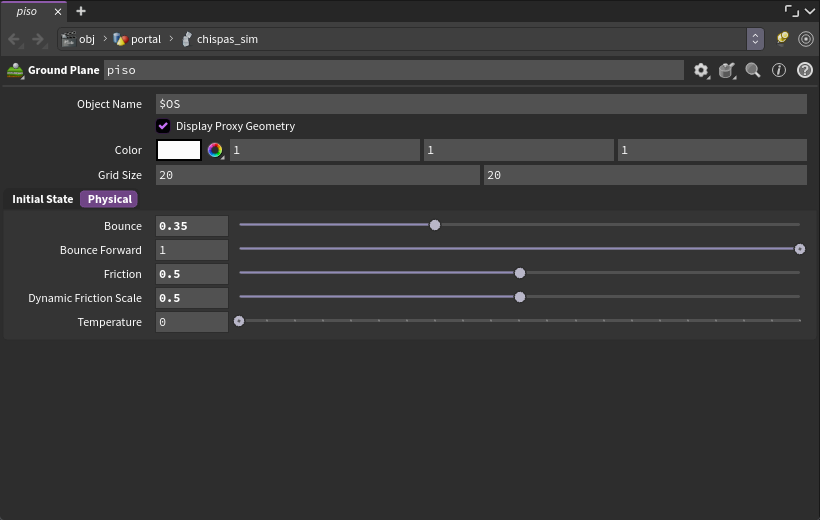Click the Bounce Forward value field

[x=192, y=250]
